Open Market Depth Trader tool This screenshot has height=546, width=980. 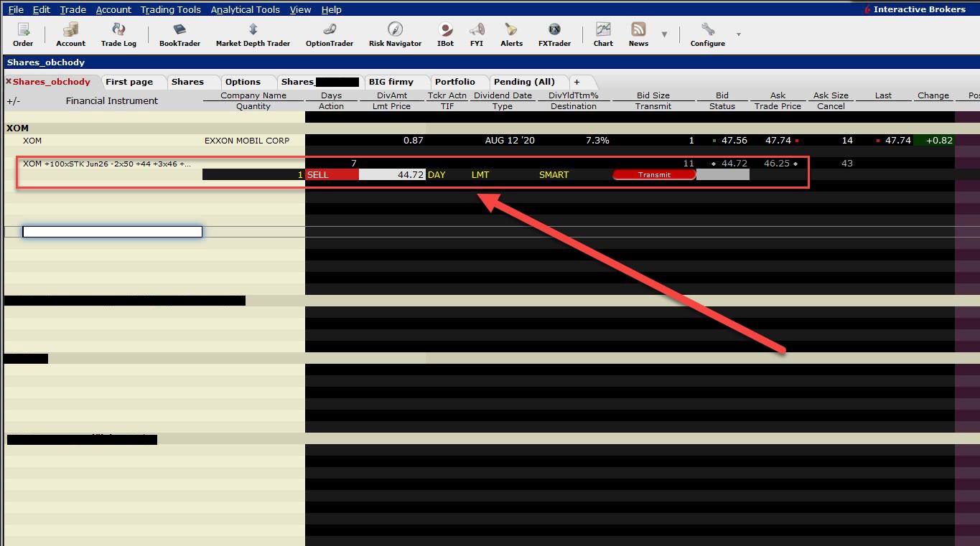point(253,30)
